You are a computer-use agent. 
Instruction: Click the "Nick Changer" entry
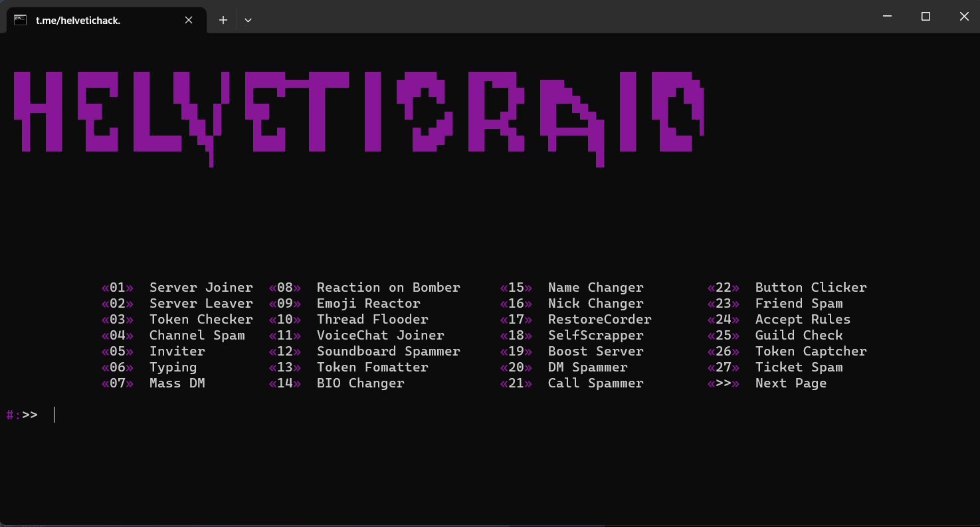(x=596, y=304)
